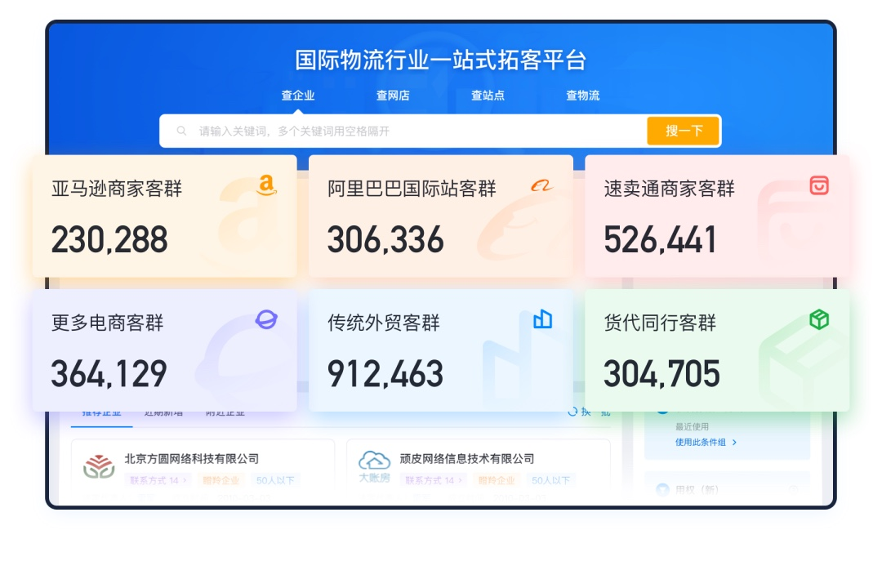882x588 pixels.
Task: Click the 北京方圆网络科技有限公司 company logo
Action: [x=99, y=466]
